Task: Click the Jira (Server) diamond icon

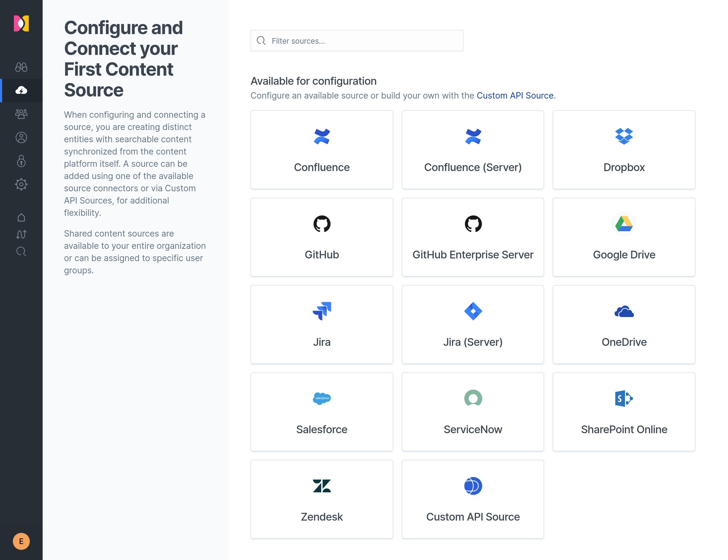Action: pyautogui.click(x=473, y=311)
